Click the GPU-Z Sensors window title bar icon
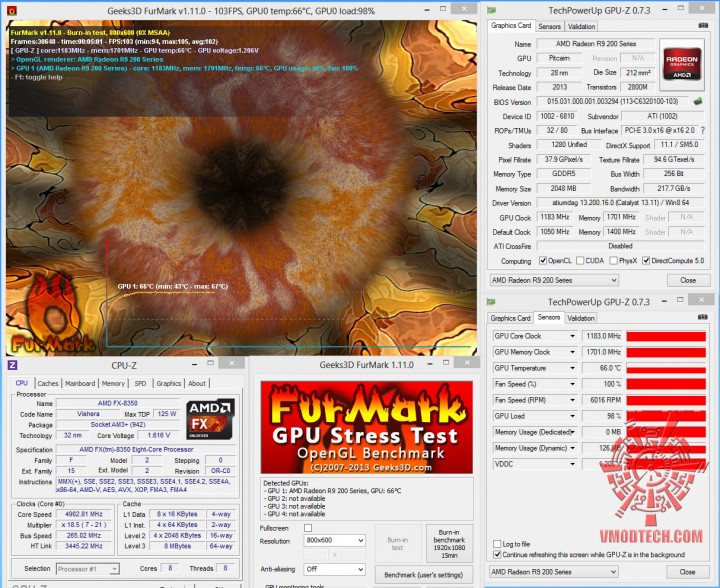Image resolution: width=720 pixels, height=588 pixels. click(x=491, y=302)
